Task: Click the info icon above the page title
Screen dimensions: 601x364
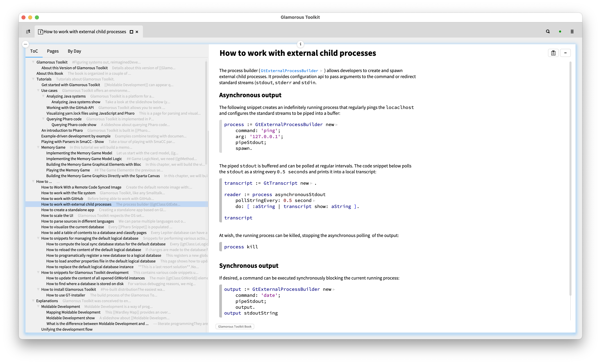Action: tap(301, 44)
